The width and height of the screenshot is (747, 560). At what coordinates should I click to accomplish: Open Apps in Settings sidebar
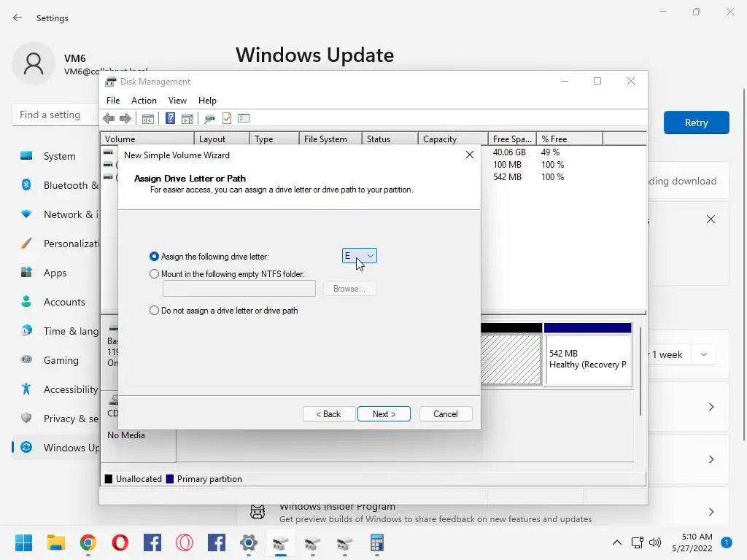[x=56, y=273]
